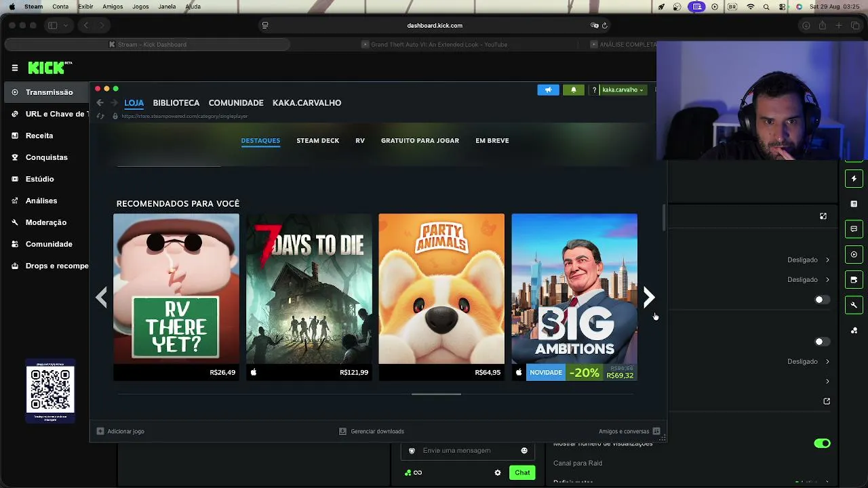868x488 pixels.
Task: Open the kaka.carvalho account dropdown in Steam
Action: coord(623,89)
